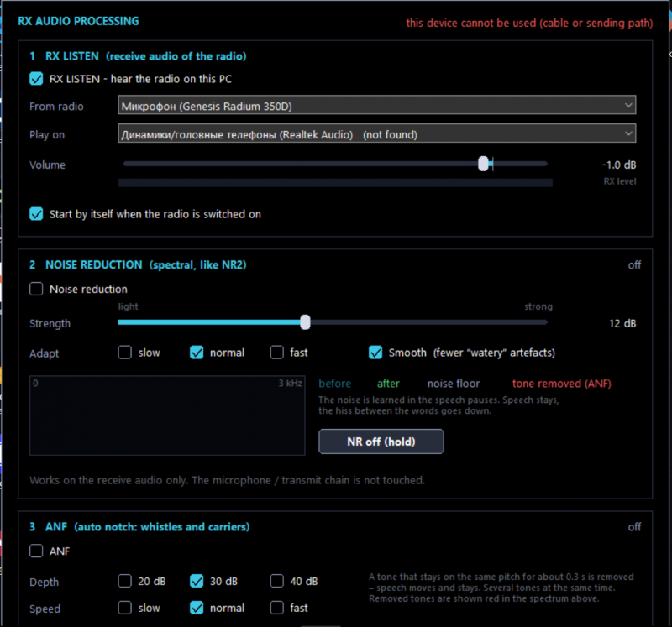672x627 pixels.
Task: Click the Volume slider handle
Action: point(483,164)
